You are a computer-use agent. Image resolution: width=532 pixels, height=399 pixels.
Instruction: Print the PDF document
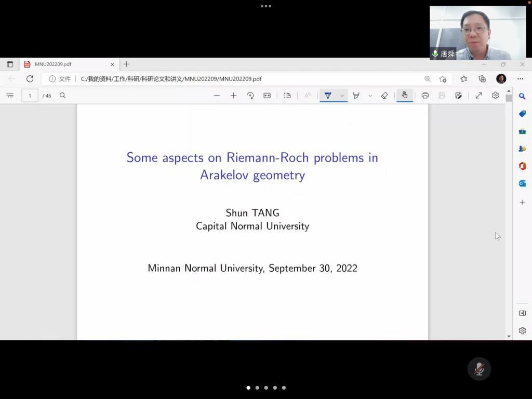tap(425, 96)
